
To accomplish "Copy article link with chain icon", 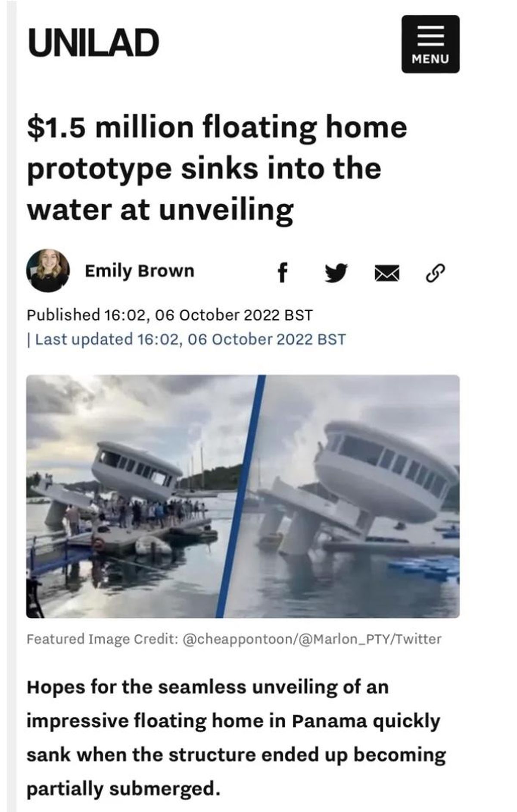I will click(x=436, y=273).
